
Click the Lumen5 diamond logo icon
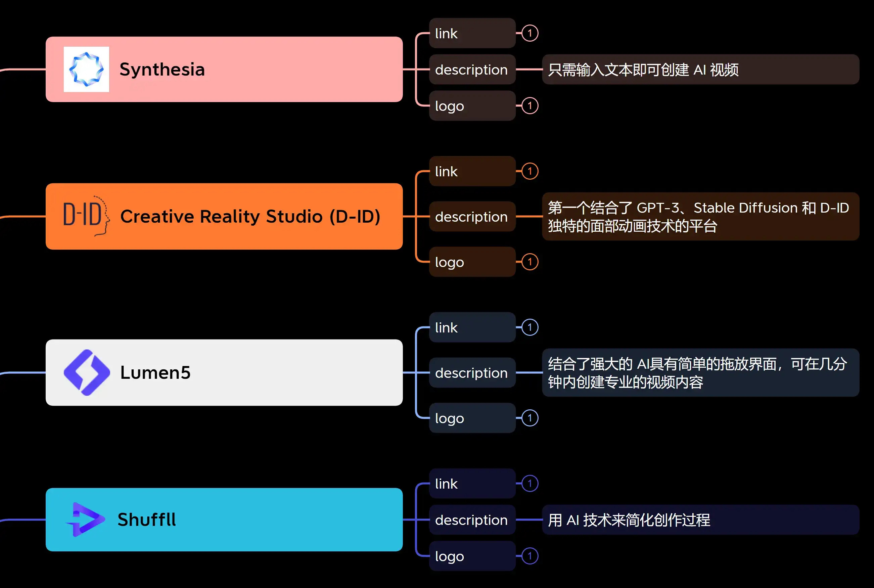[87, 372]
